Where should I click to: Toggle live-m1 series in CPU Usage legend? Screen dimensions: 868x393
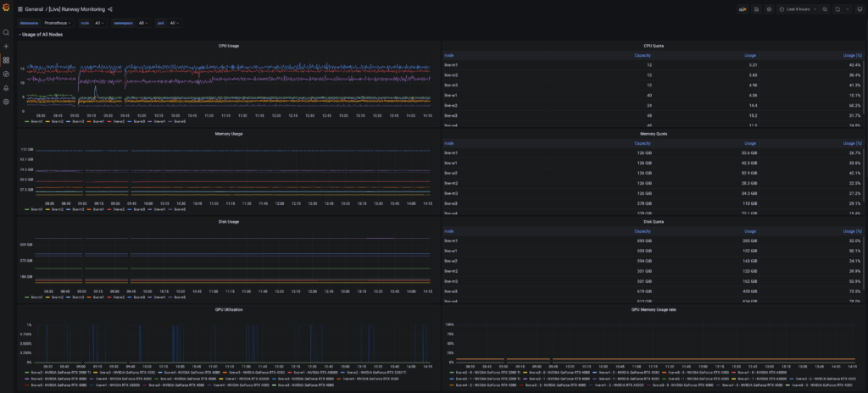pos(37,121)
